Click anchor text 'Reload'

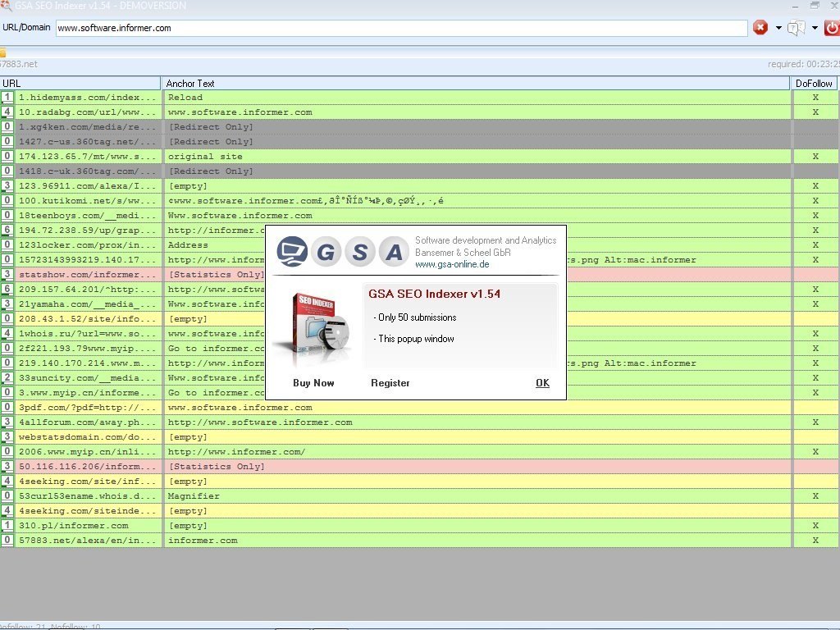185,98
